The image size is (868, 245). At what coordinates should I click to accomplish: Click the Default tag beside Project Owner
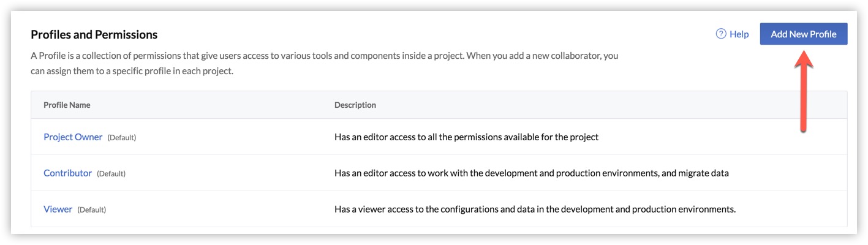(x=122, y=138)
